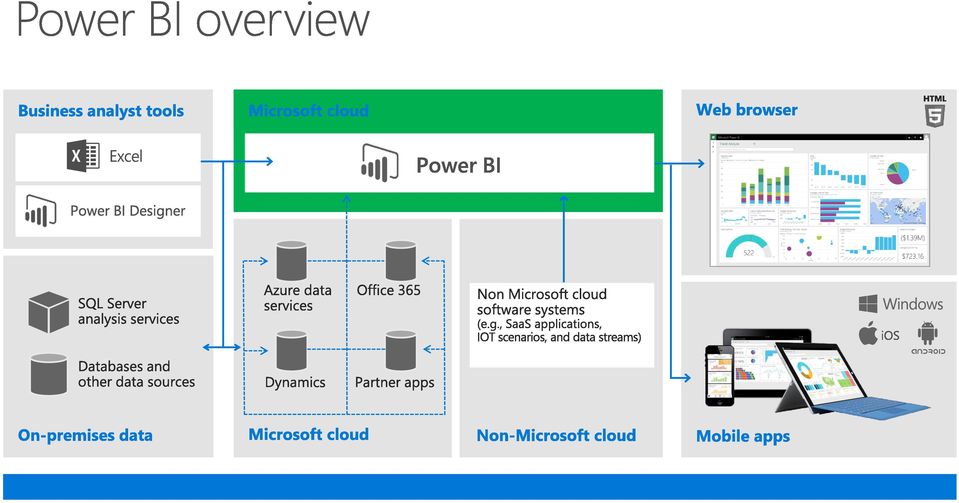Open the web browser dashboard screenshot

point(820,199)
